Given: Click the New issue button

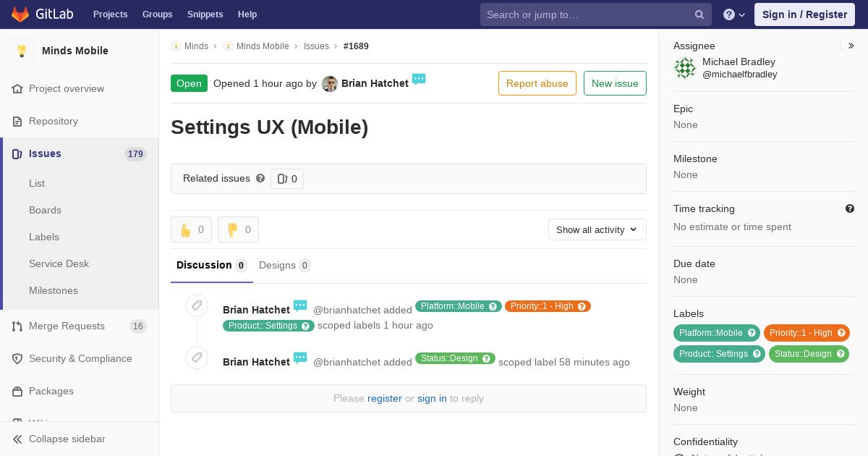Looking at the screenshot, I should coord(615,83).
